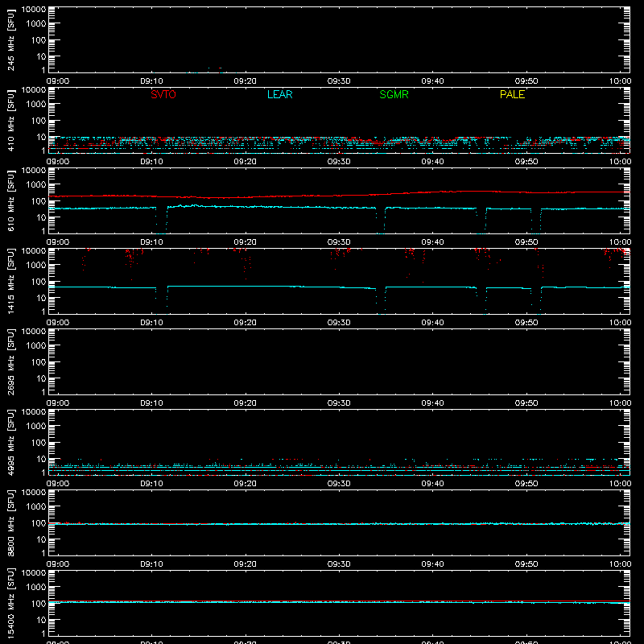
Task: Click the 10 y-tick on 8800 MHz panel
Action: (41, 539)
